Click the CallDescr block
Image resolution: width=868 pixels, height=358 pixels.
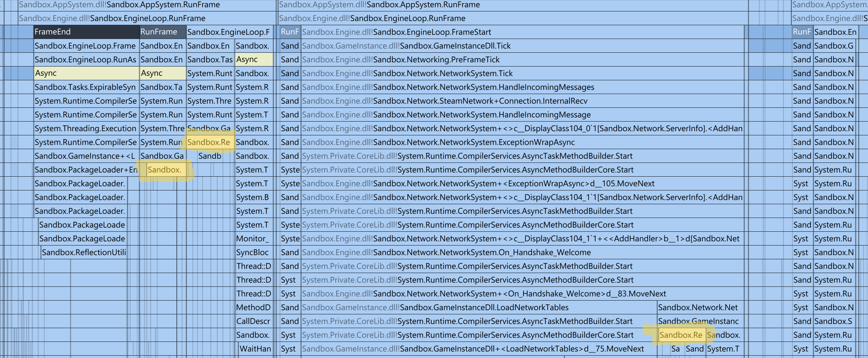254,321
